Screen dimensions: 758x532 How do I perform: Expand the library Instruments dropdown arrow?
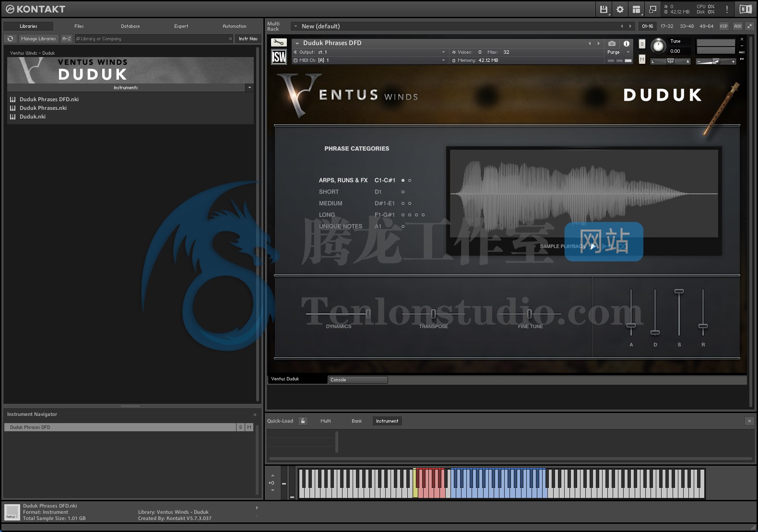coord(249,88)
